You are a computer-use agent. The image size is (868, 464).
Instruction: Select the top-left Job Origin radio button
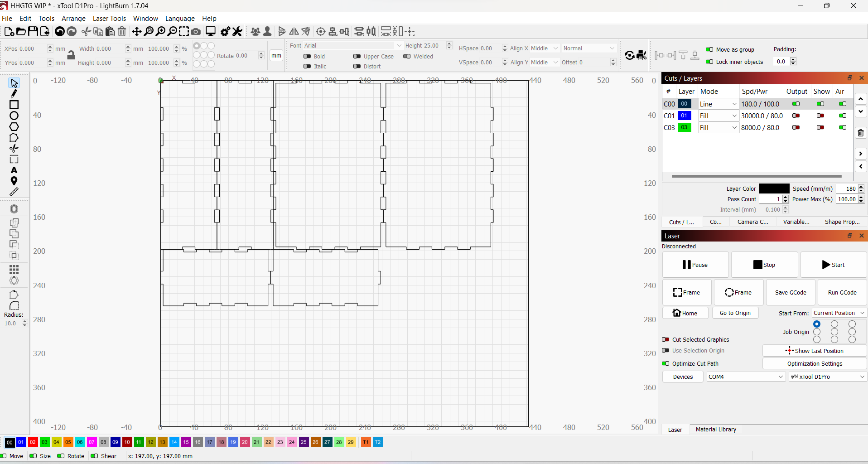pos(817,324)
